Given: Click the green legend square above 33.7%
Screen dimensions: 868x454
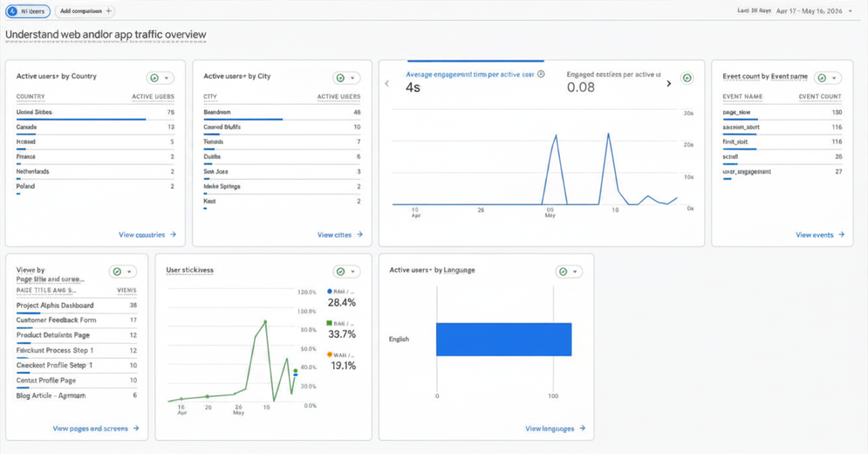Looking at the screenshot, I should pyautogui.click(x=330, y=323).
